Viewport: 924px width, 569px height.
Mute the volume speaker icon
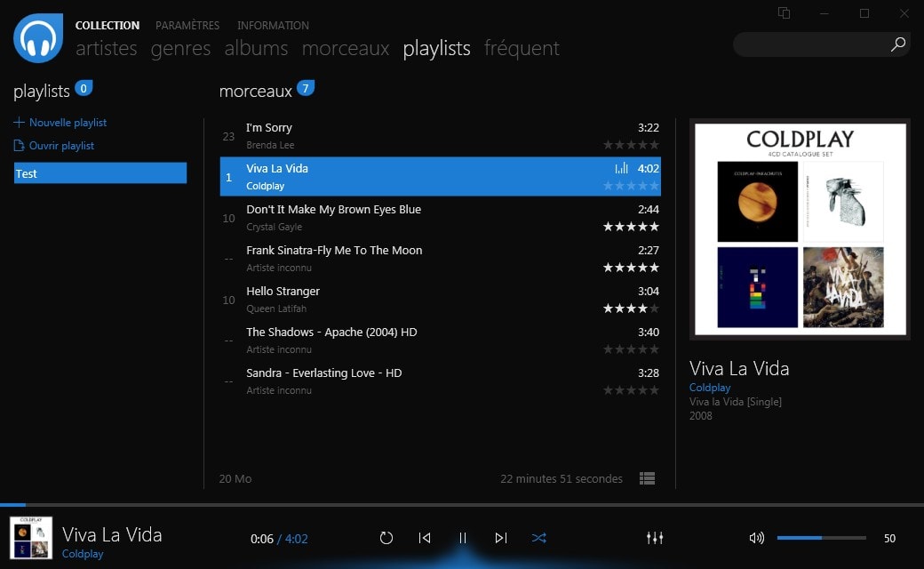pos(757,538)
